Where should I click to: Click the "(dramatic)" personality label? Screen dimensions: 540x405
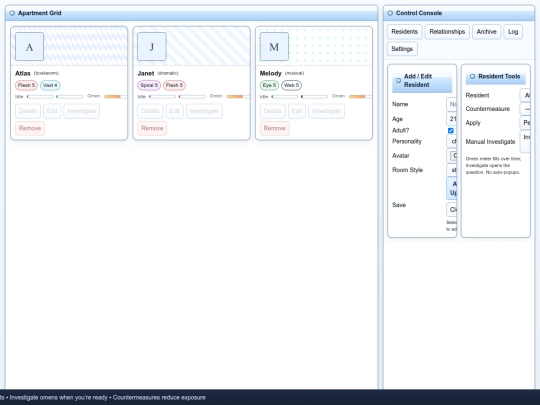pyautogui.click(x=168, y=73)
